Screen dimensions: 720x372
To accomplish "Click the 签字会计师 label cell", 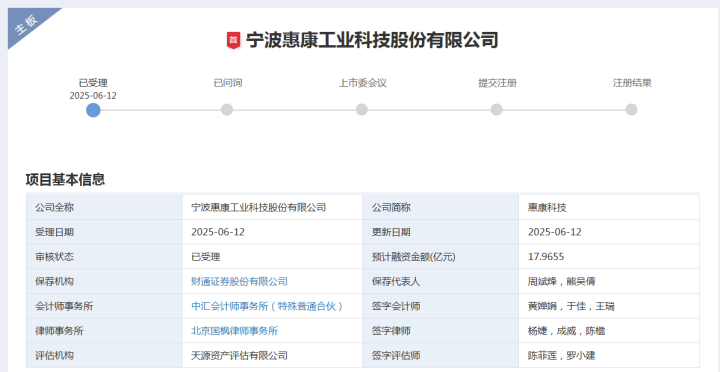I will coord(441,306).
